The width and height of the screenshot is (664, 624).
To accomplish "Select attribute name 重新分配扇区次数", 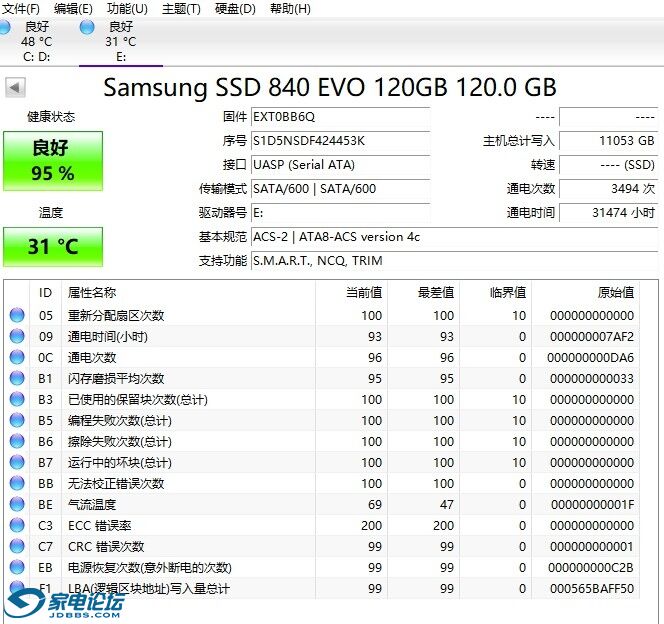I will [x=116, y=315].
